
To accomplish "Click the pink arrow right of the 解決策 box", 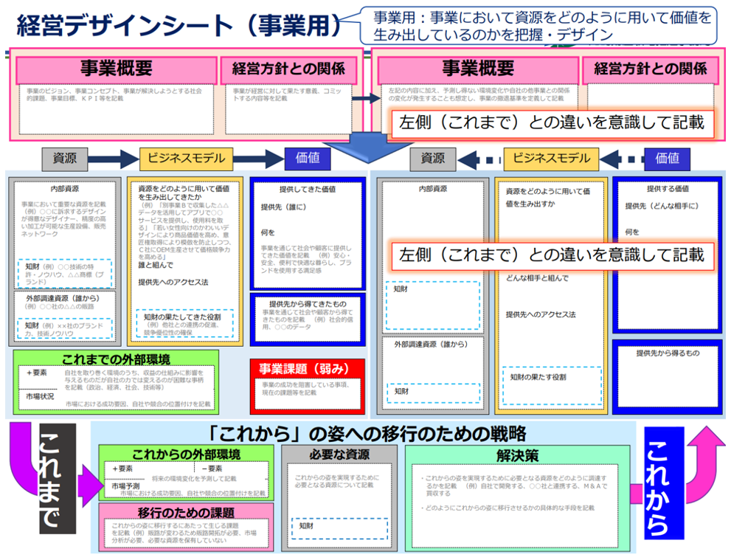I will click(x=637, y=489).
